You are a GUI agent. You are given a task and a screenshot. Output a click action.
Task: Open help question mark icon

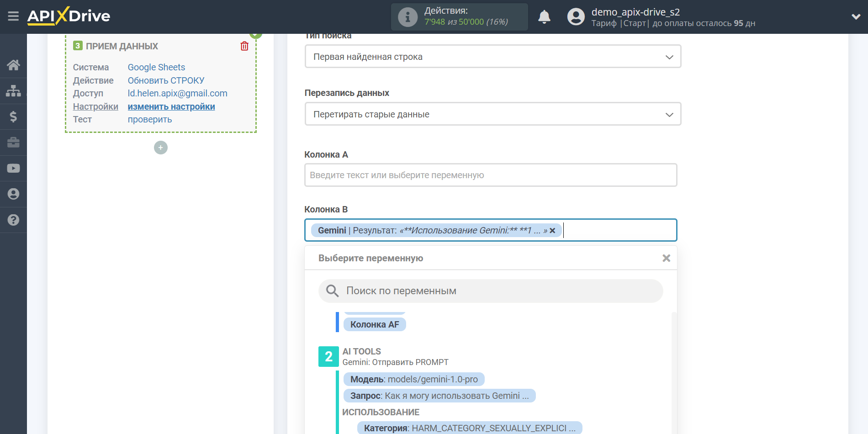[13, 220]
